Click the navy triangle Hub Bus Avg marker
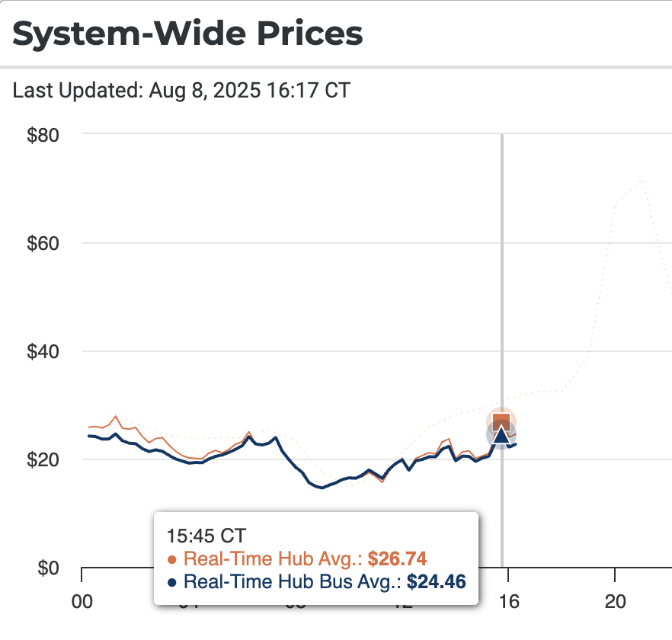Image resolution: width=672 pixels, height=640 pixels. click(501, 435)
